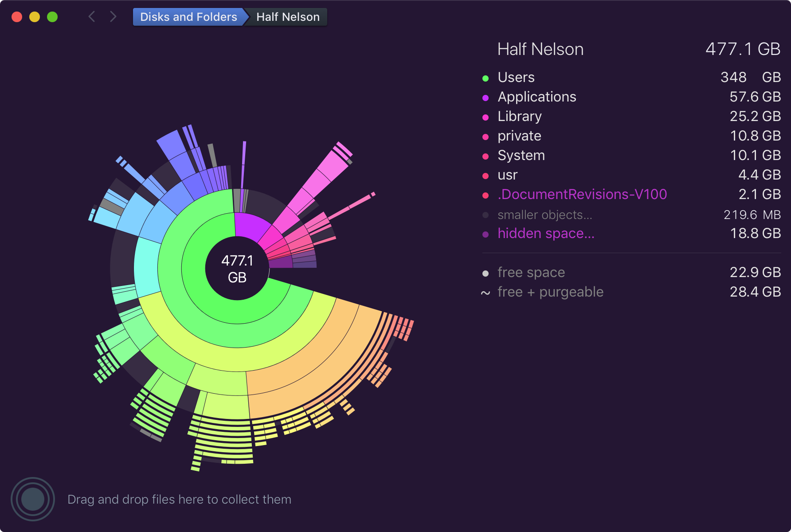Click the back navigation arrow
791x532 pixels.
pos(92,17)
